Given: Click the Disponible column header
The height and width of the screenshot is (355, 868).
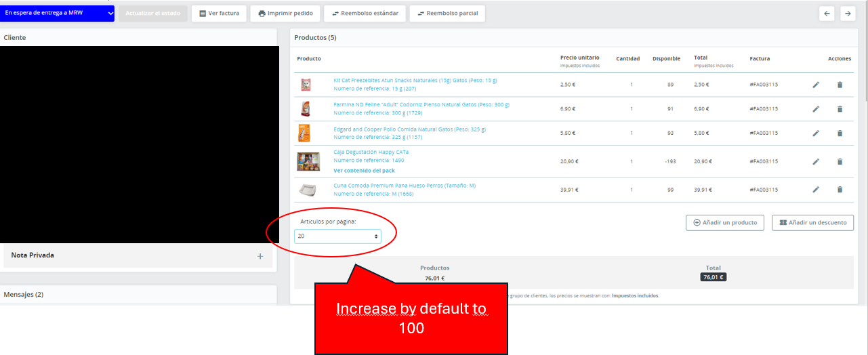Looking at the screenshot, I should click(666, 59).
